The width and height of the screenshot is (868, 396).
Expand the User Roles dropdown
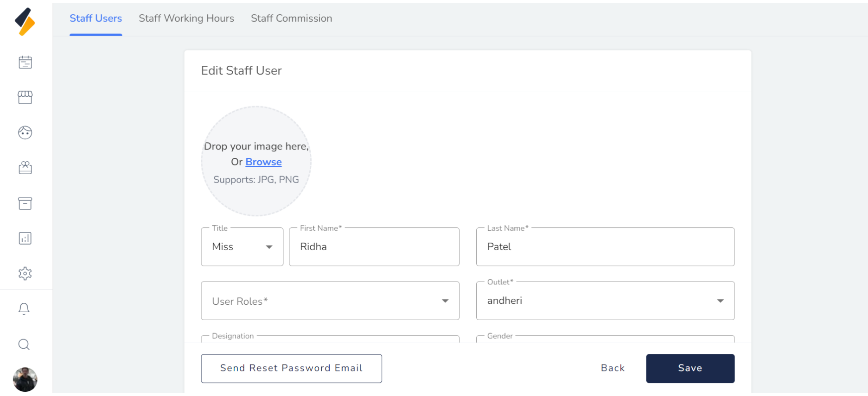click(330, 301)
